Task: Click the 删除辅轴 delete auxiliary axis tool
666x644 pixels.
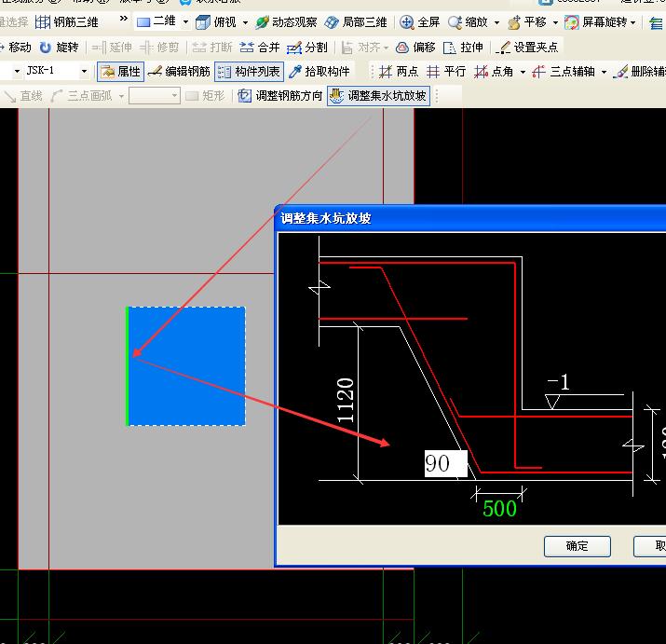Action: coord(640,72)
